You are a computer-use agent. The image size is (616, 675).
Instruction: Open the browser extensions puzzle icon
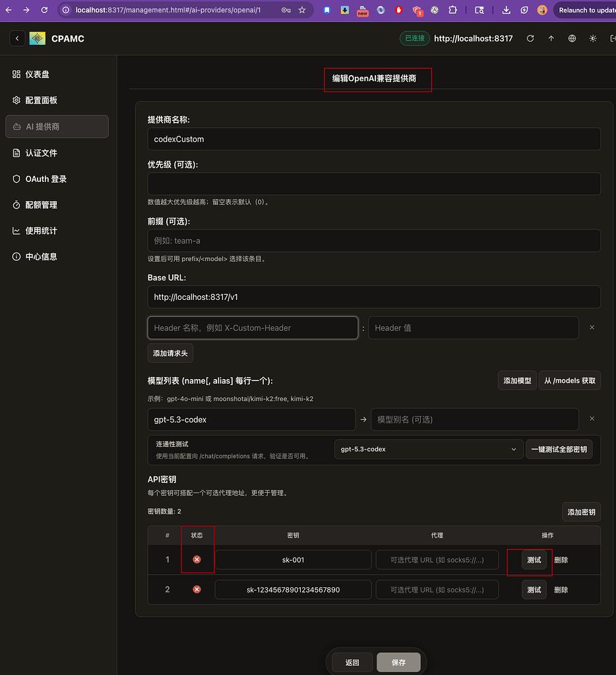tap(452, 10)
